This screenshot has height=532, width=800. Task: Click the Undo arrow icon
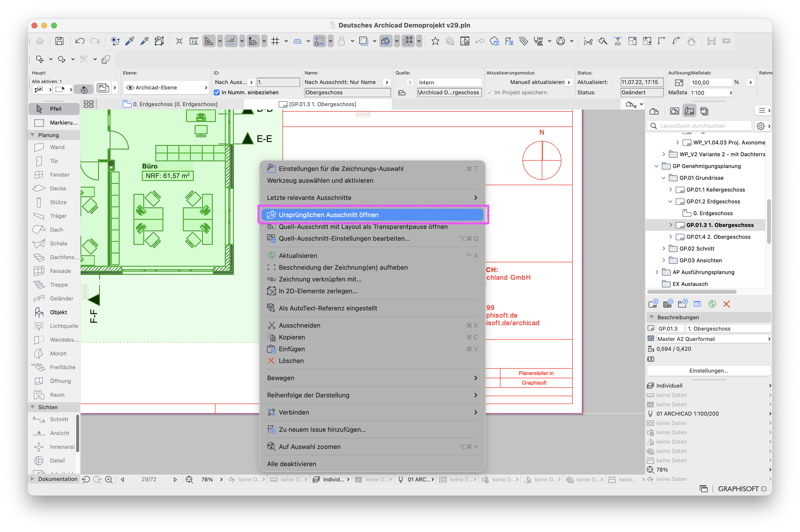(80, 42)
